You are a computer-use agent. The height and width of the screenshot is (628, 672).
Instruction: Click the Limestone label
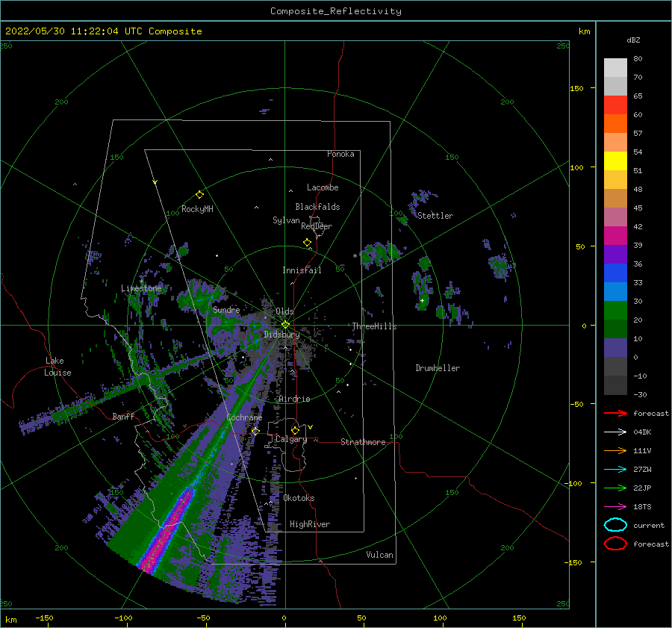coord(141,288)
